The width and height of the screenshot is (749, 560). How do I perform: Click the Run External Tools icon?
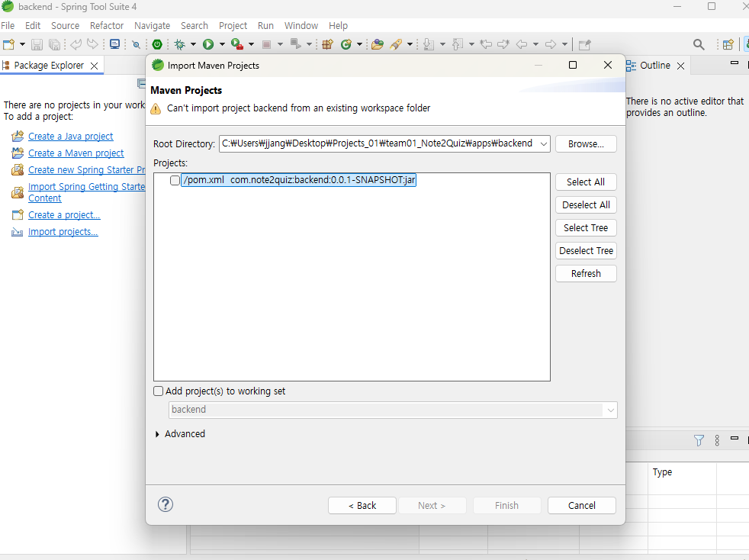point(237,44)
